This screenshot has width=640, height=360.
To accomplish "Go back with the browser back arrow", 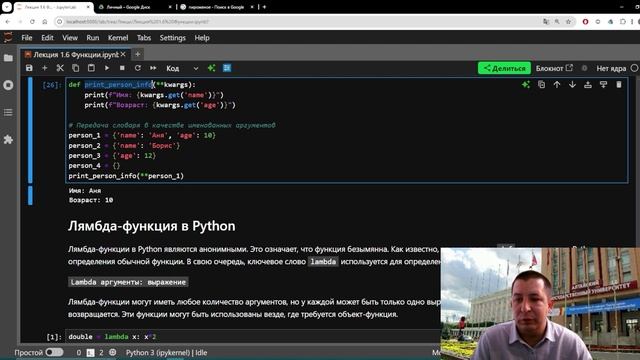I will [8, 21].
